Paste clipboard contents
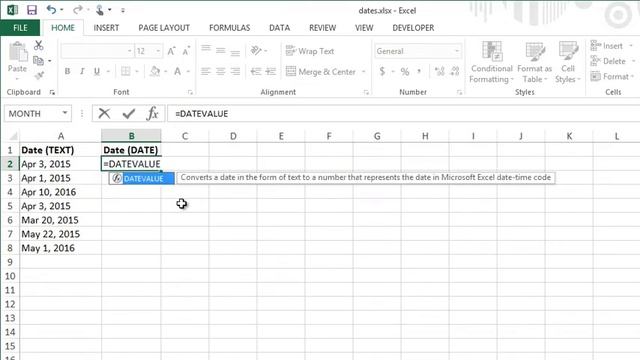 (x=17, y=57)
